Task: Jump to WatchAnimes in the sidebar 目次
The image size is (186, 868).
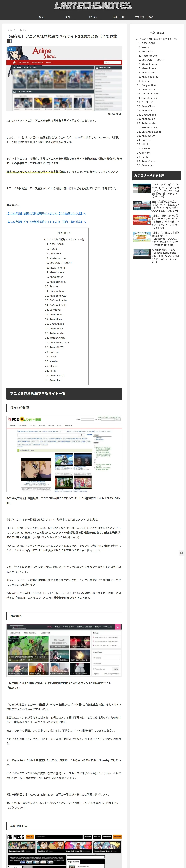Action: coord(149,127)
